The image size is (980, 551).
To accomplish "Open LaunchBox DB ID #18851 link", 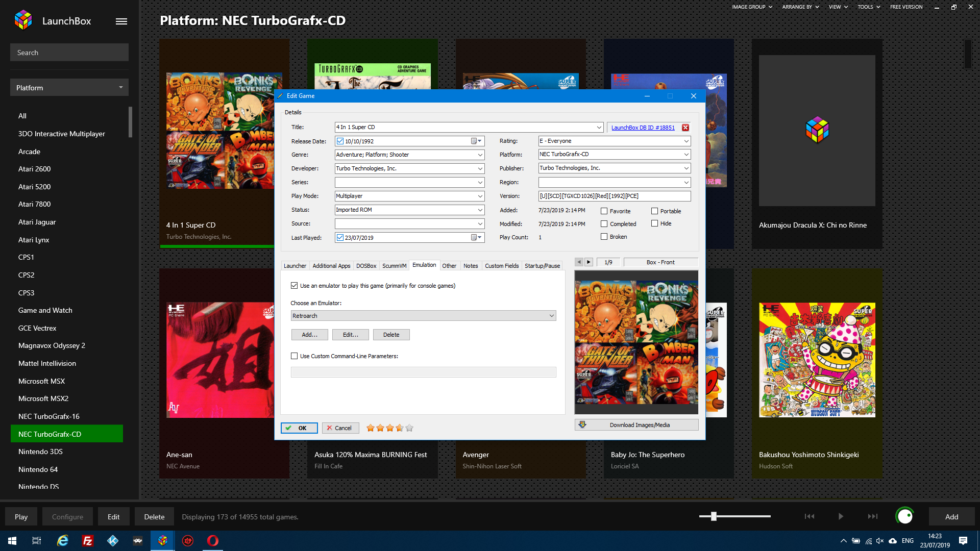I will (643, 128).
